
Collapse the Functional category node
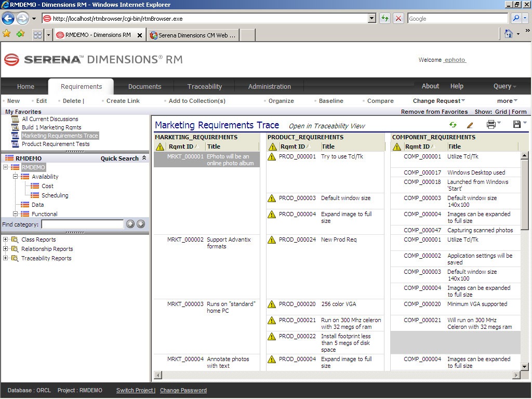click(x=15, y=214)
